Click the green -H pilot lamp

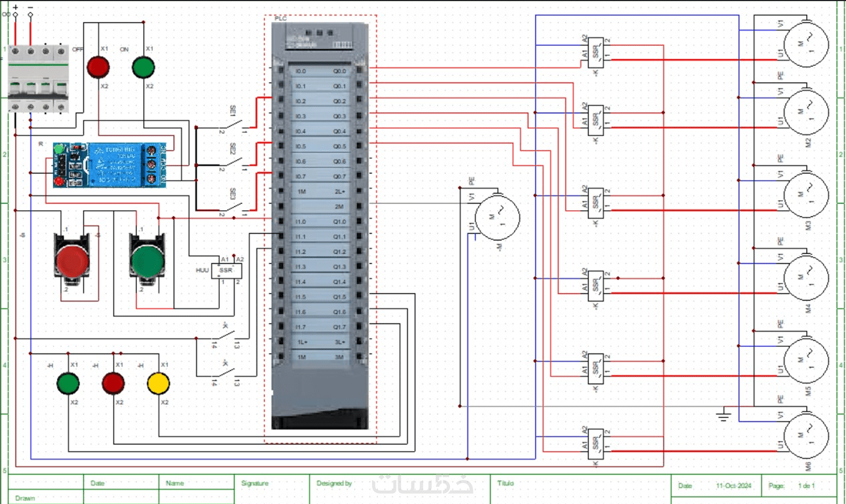tap(68, 383)
